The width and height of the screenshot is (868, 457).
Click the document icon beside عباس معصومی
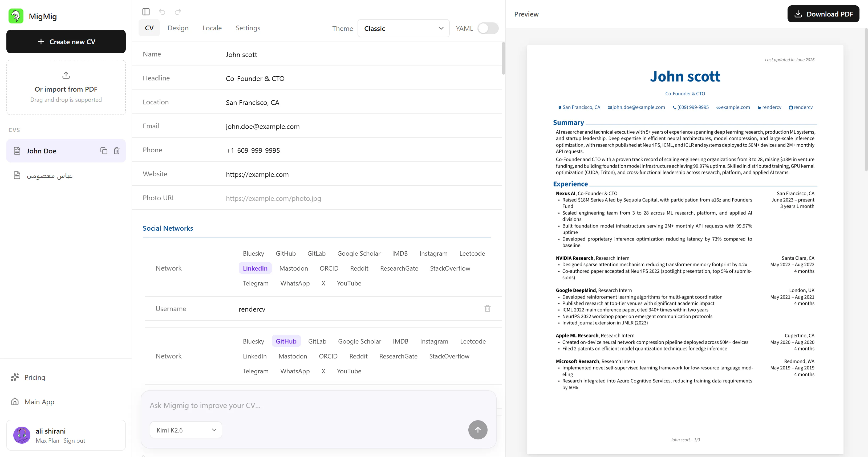(x=17, y=176)
